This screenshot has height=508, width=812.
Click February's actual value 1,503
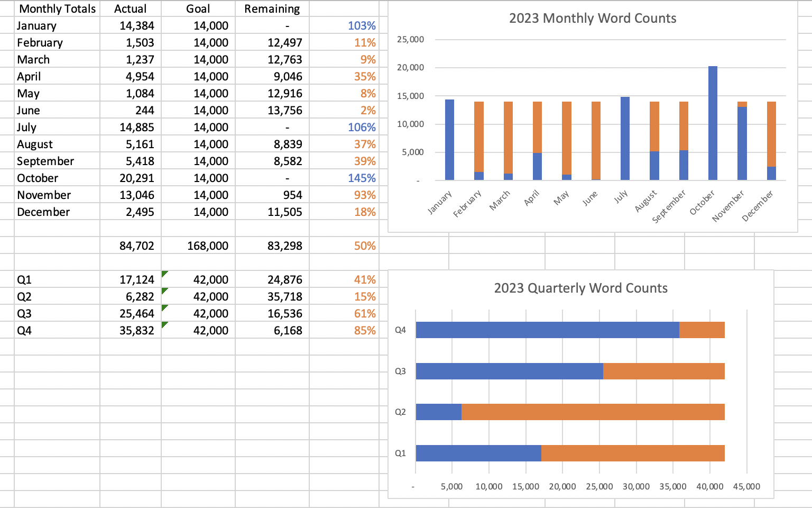coord(131,42)
